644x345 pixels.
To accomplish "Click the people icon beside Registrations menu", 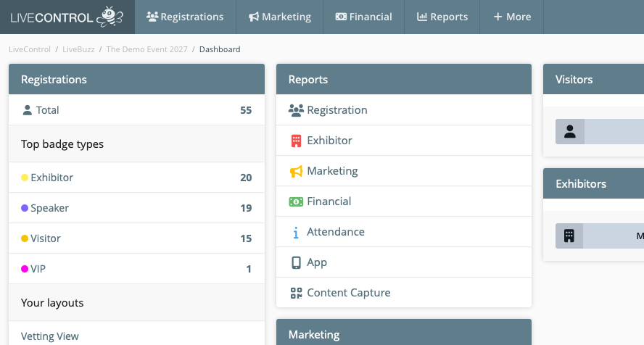I will (x=152, y=17).
